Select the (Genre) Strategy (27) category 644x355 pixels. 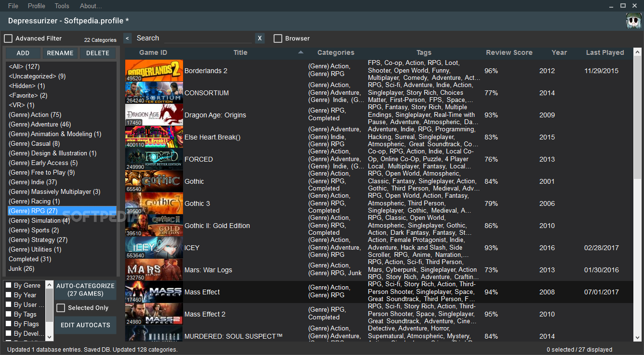click(62, 240)
